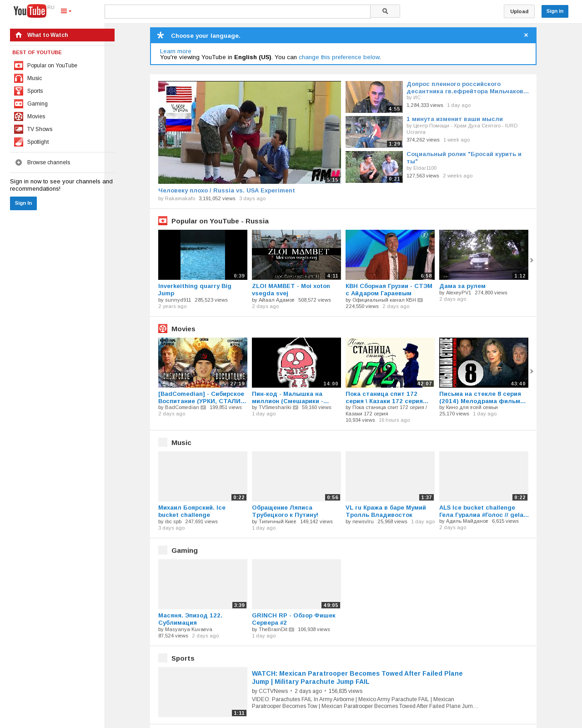Click verified badge next to TheBrainDit
Screen dimensions: 582x728
click(x=291, y=630)
